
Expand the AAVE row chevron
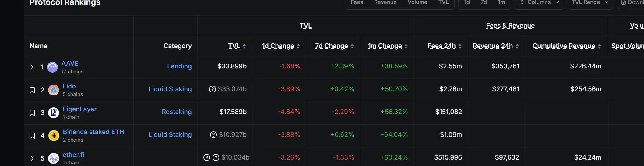[32, 67]
